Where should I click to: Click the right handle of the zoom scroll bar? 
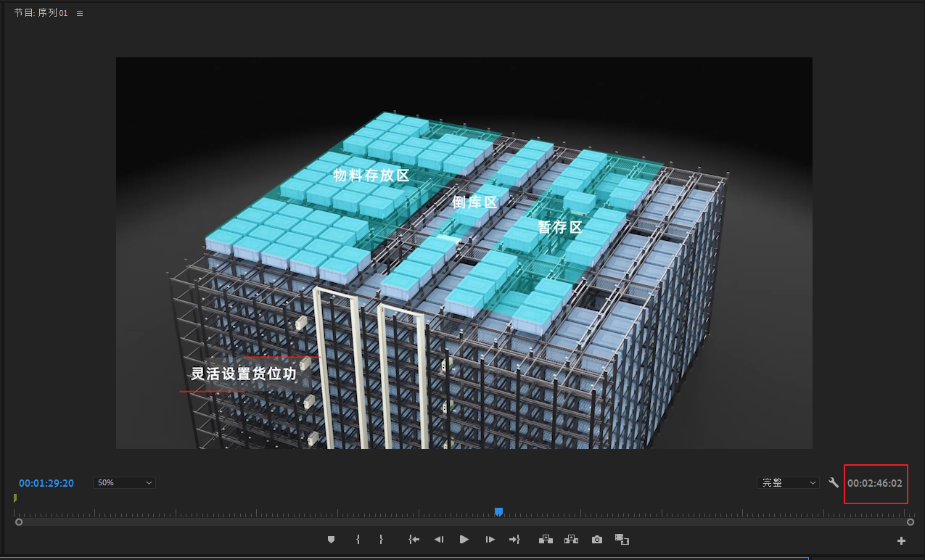coord(910,522)
